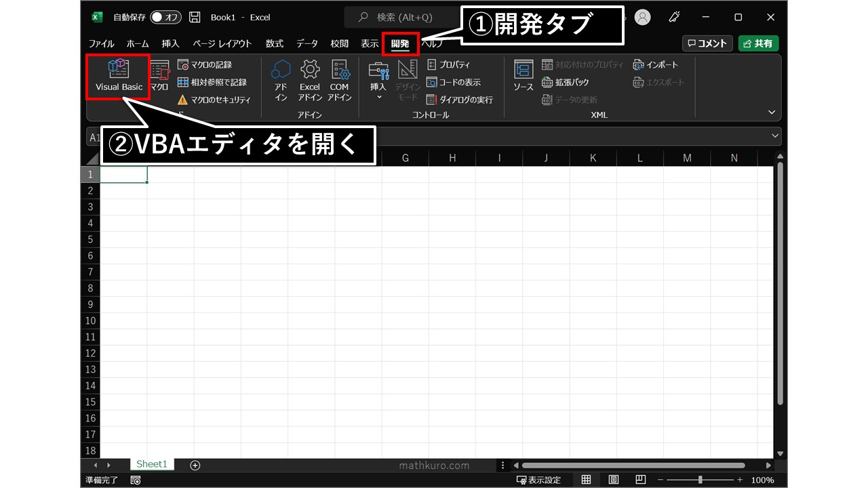Open the Sheet1 tab
The width and height of the screenshot is (868, 488).
point(151,464)
